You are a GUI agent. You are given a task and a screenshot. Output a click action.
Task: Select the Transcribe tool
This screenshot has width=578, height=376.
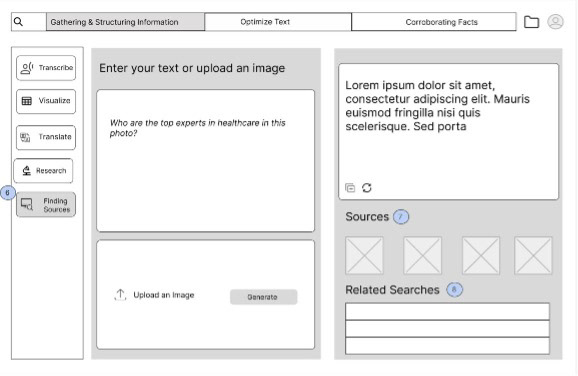[x=46, y=68]
